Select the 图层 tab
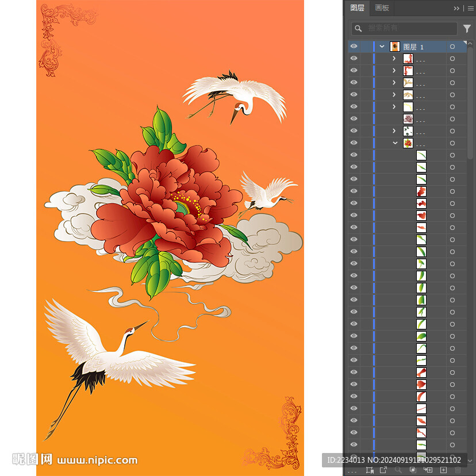This screenshot has width=476, height=476. click(x=358, y=8)
